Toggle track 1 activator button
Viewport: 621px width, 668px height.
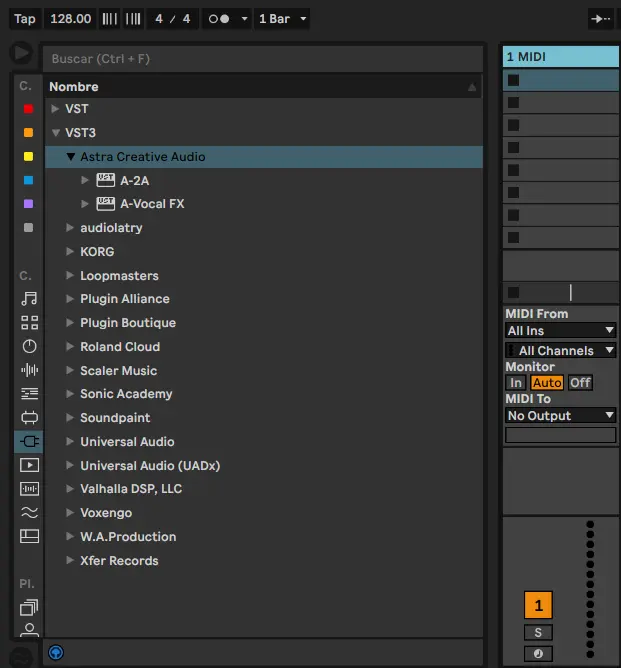538,605
